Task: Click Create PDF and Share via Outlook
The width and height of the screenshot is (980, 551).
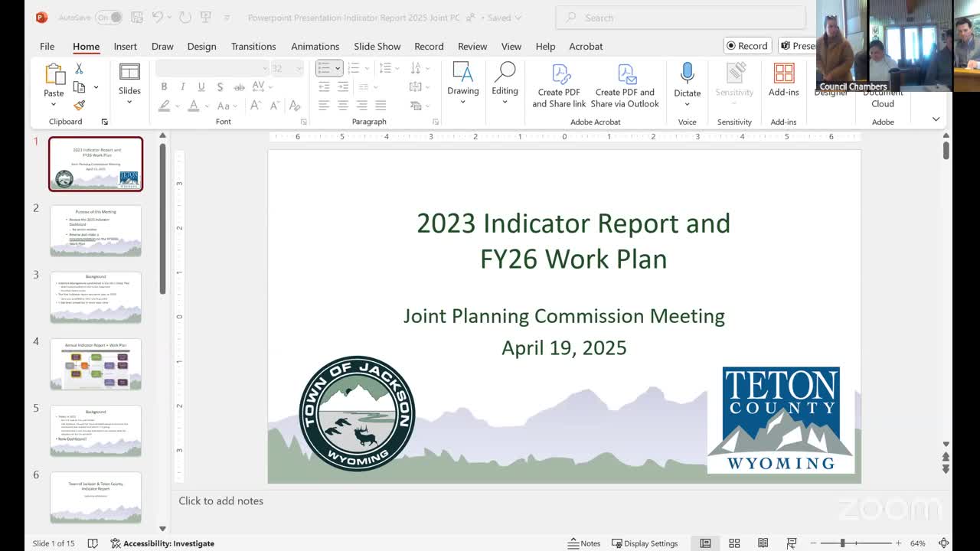Action: pyautogui.click(x=625, y=85)
